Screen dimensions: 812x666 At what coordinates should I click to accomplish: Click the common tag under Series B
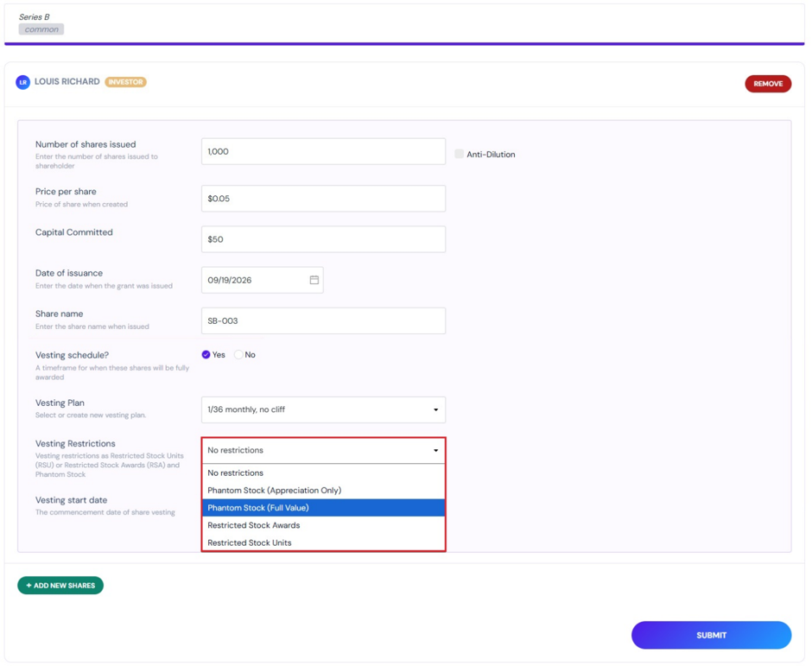click(41, 29)
